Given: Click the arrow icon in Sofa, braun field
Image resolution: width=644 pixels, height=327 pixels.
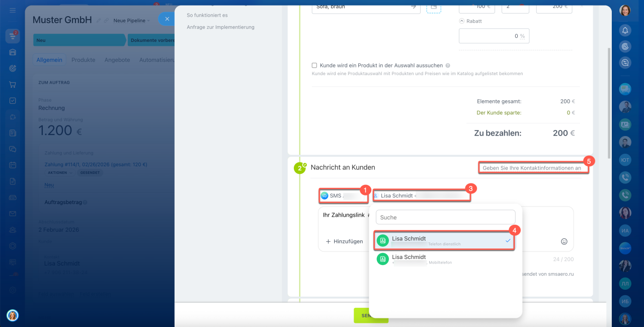Looking at the screenshot, I should point(414,7).
